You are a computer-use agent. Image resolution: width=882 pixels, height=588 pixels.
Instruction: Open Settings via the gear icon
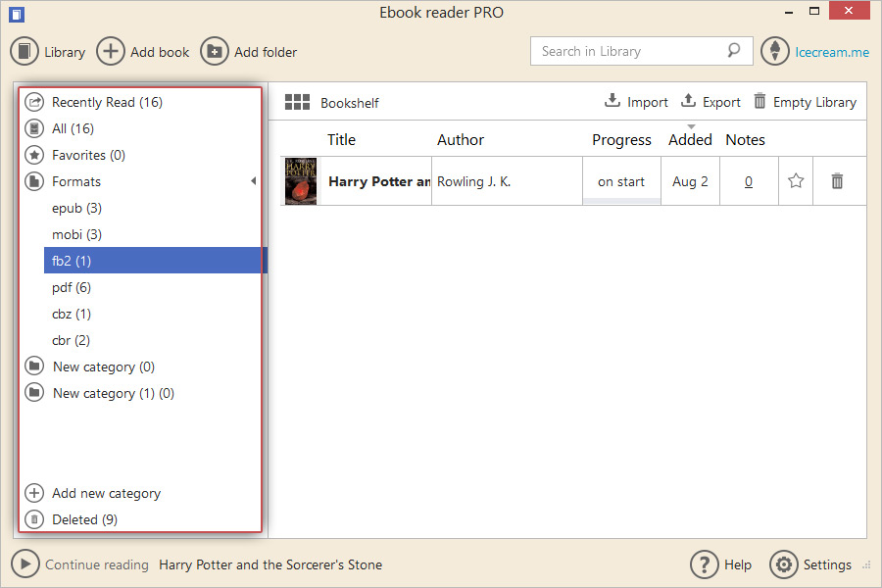pos(784,564)
